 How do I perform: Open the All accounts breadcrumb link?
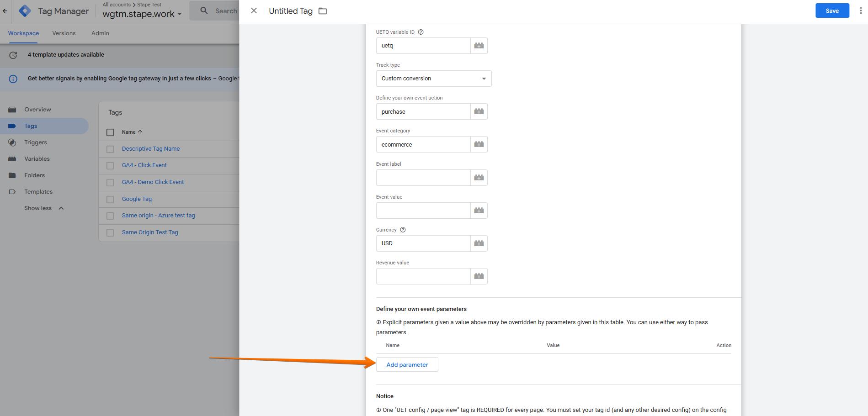tap(117, 5)
